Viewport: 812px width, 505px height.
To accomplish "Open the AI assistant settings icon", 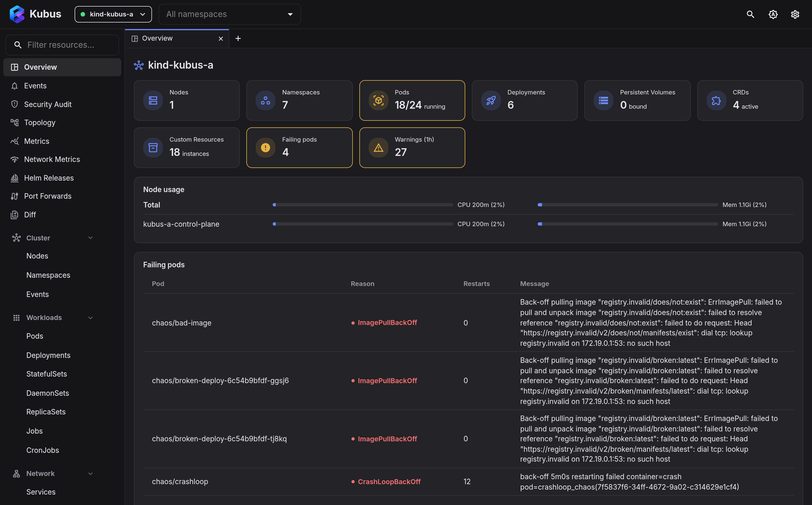I will [x=773, y=14].
